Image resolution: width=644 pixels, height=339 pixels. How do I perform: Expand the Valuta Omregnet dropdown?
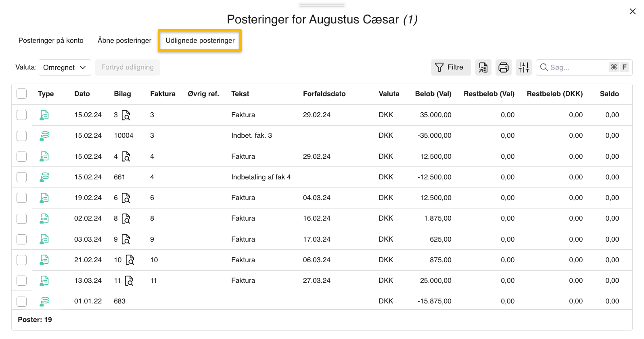tap(65, 67)
